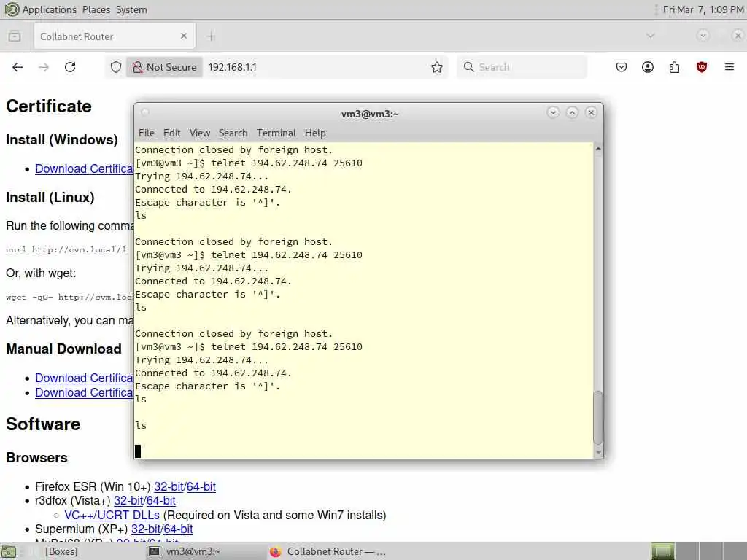
Task: Click the tracking protection shield icon
Action: [116, 67]
